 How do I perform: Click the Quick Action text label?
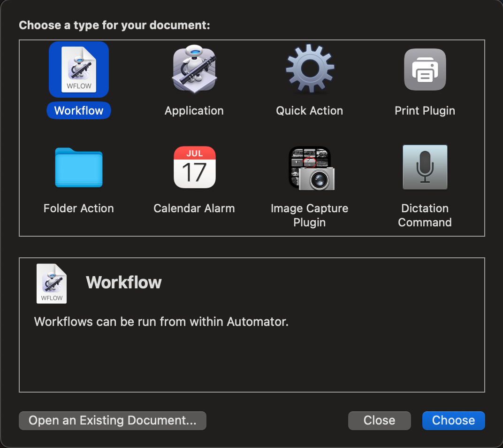309,111
